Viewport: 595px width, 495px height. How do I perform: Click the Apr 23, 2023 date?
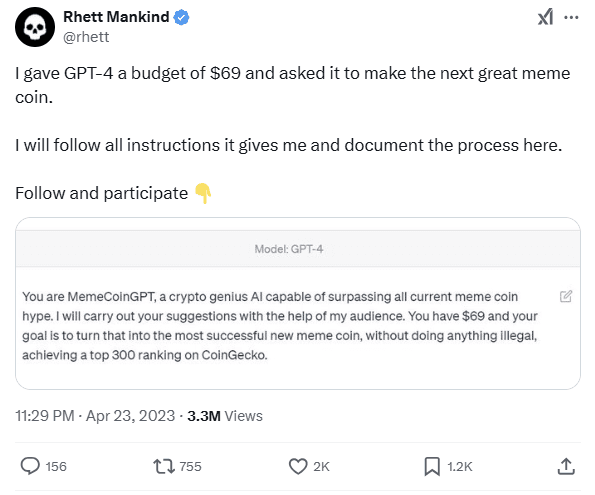coord(131,416)
